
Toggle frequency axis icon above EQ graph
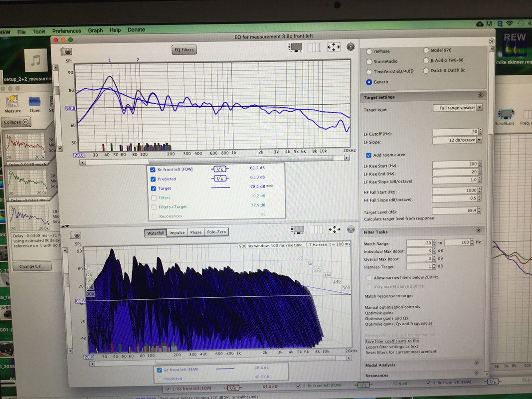coord(314,47)
